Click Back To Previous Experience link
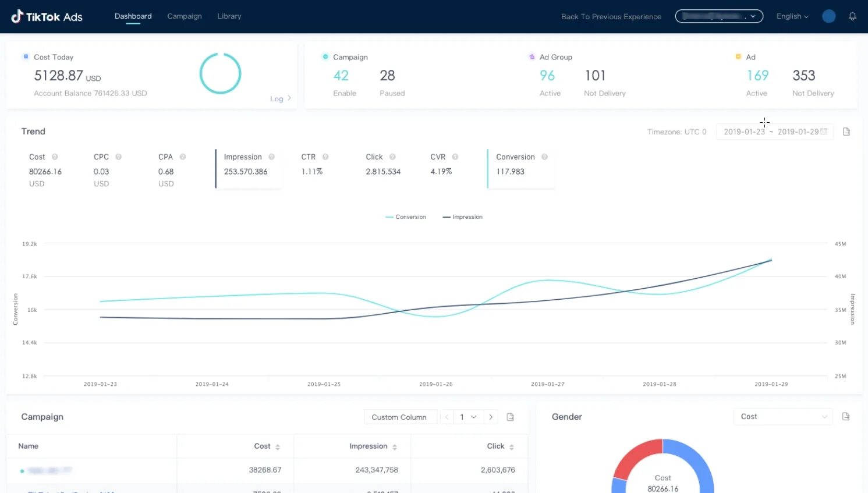The height and width of the screenshot is (493, 868). coord(611,17)
